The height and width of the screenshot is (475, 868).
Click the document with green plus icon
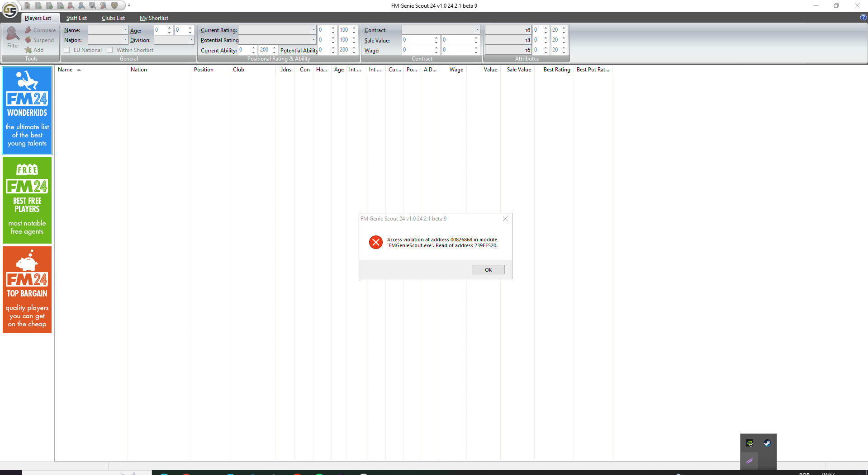(x=49, y=5)
